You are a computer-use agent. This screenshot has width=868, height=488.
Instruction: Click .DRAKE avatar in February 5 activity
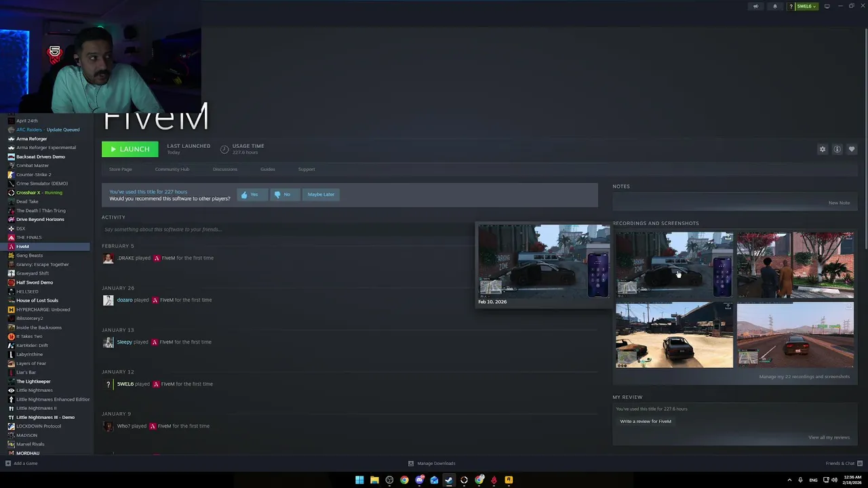(x=108, y=258)
